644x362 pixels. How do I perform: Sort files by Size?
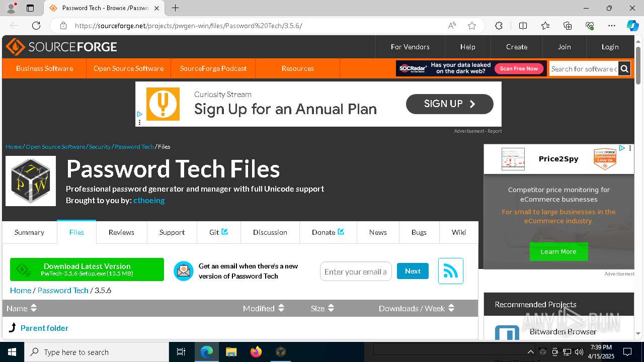(323, 308)
